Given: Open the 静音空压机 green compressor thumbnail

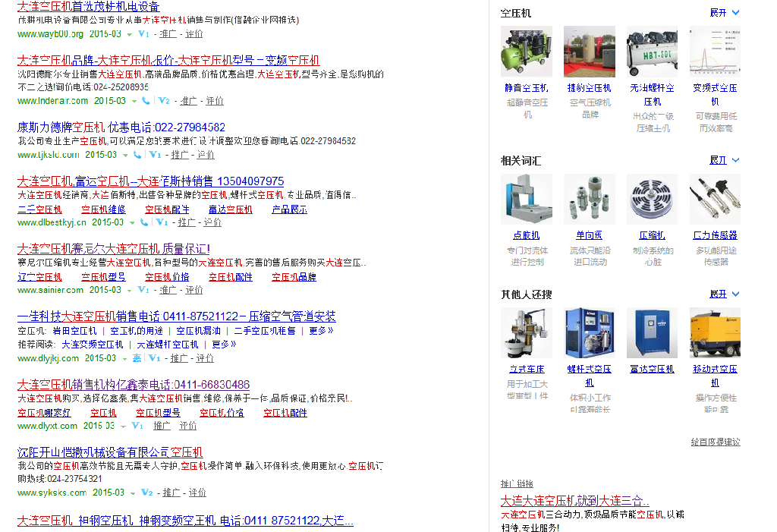Looking at the screenshot, I should (527, 52).
